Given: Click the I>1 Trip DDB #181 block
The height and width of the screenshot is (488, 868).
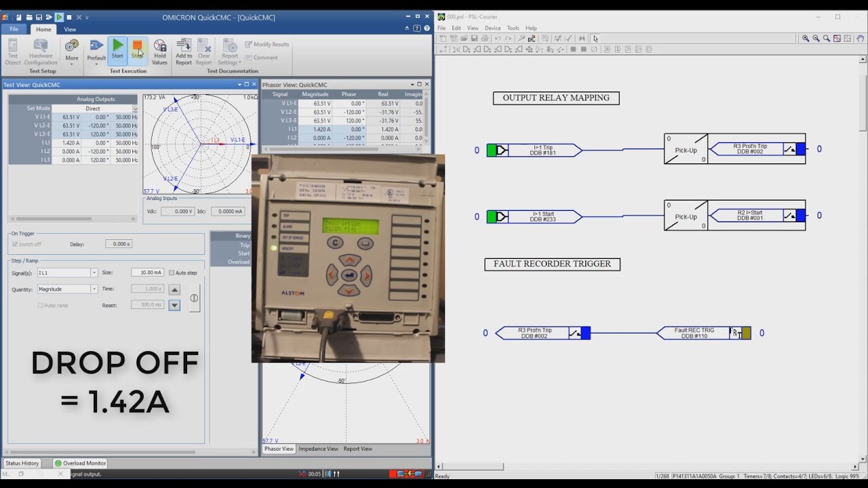Looking at the screenshot, I should pyautogui.click(x=535, y=150).
